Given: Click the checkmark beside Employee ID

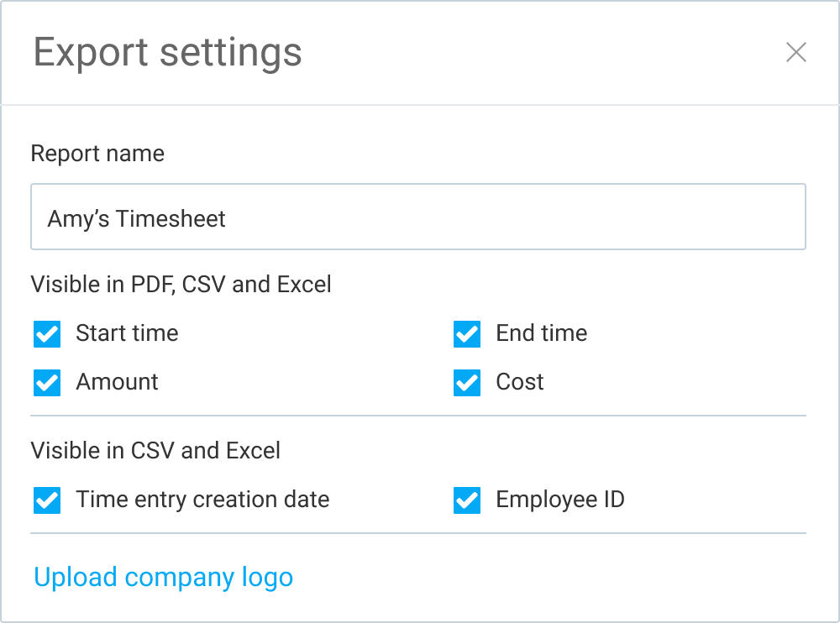Looking at the screenshot, I should [x=466, y=500].
